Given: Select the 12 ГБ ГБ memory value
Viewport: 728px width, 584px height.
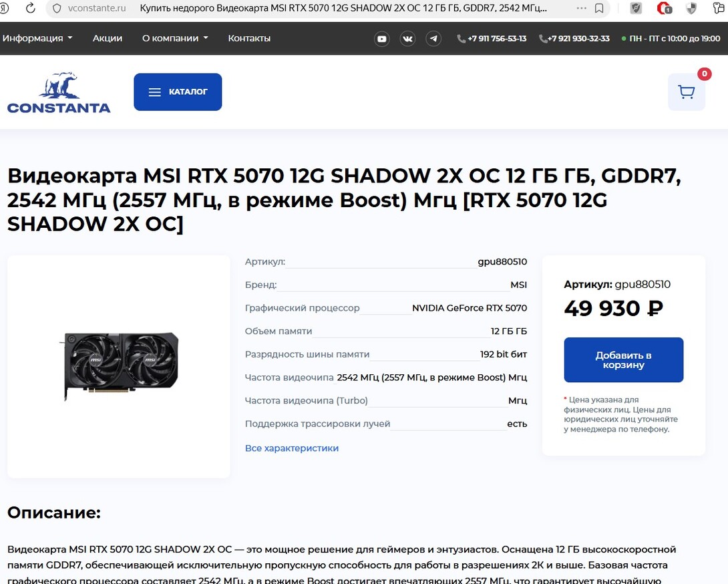Looking at the screenshot, I should pyautogui.click(x=509, y=331).
